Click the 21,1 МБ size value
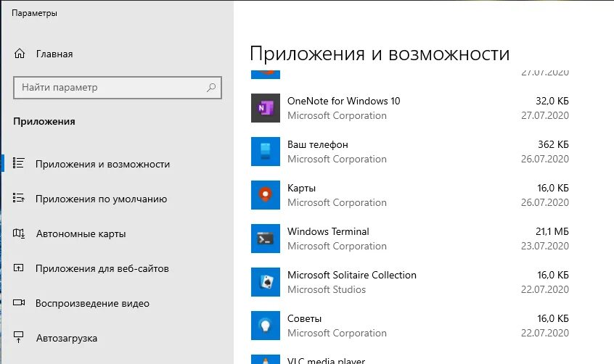Viewport: 614px width, 364px height. [552, 231]
